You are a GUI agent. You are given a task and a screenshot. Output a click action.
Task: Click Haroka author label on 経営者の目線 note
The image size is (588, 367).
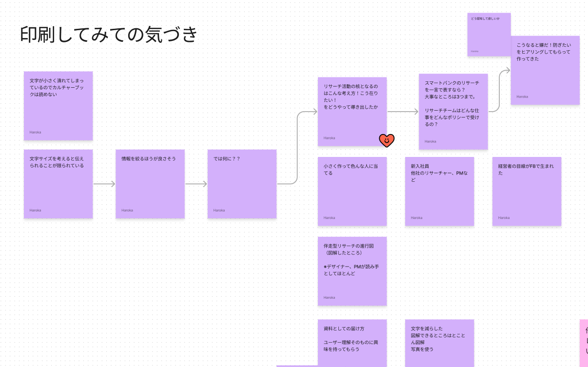click(x=504, y=218)
